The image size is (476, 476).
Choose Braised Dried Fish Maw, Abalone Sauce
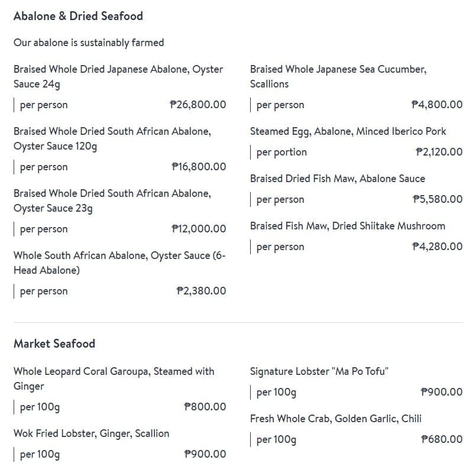[x=337, y=179]
